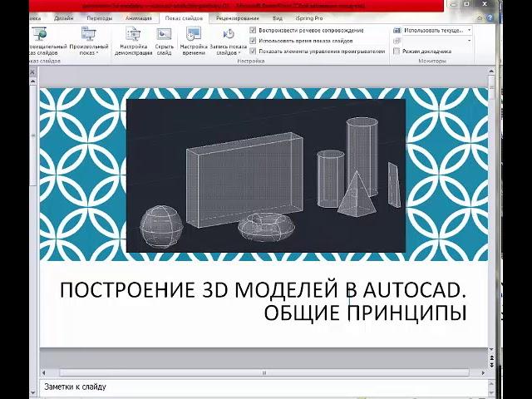Open the Произвольный показ custom slide show button
Screen dimensions: 532x399
(89, 41)
